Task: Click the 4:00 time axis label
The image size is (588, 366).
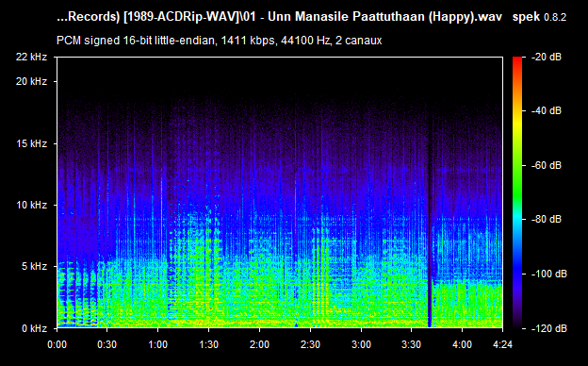Action: tap(462, 344)
